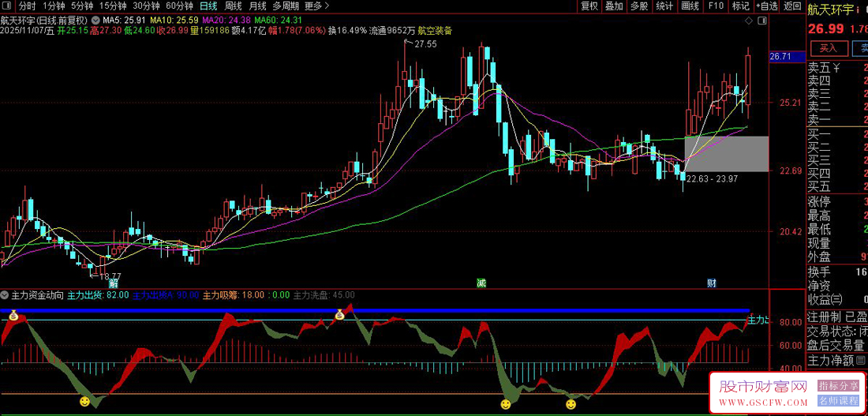Click the 卖一 order book row

(837, 120)
